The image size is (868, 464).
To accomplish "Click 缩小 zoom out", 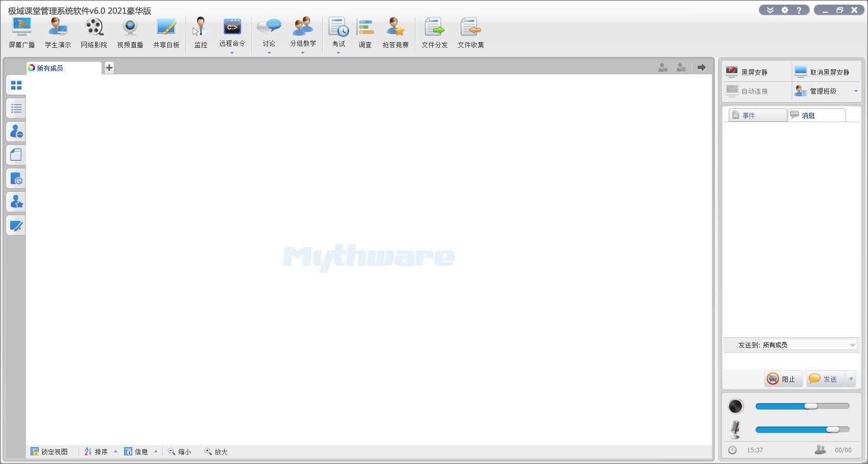I will tap(179, 452).
